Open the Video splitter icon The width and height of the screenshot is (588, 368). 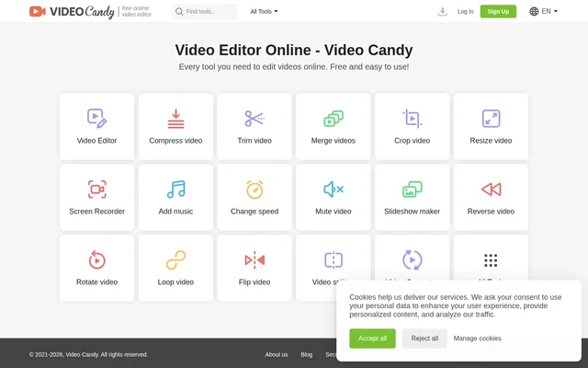point(334,259)
